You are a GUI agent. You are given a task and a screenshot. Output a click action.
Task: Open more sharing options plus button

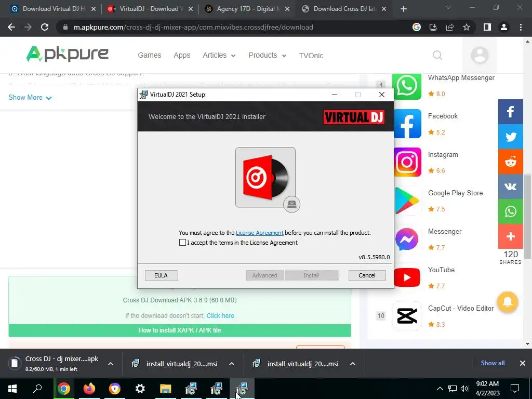[511, 236]
